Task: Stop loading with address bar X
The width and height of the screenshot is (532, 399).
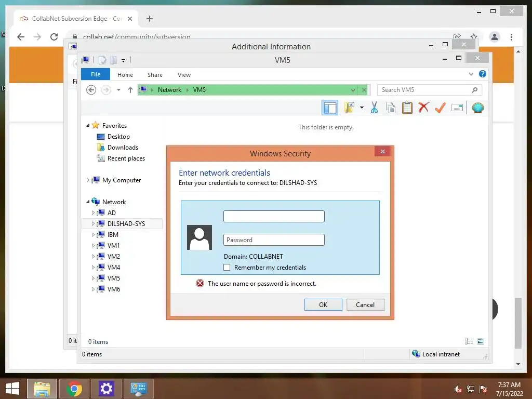Action: [x=364, y=90]
